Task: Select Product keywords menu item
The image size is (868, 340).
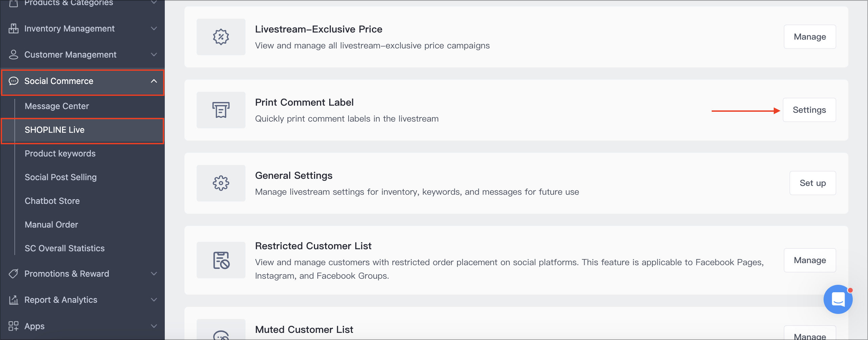Action: [60, 153]
